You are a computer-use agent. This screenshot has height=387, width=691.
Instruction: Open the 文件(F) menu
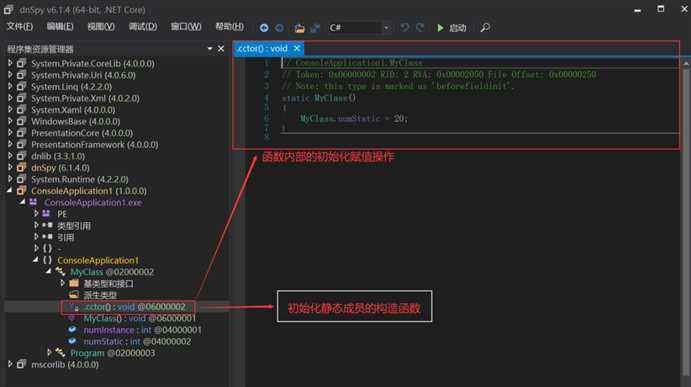20,27
